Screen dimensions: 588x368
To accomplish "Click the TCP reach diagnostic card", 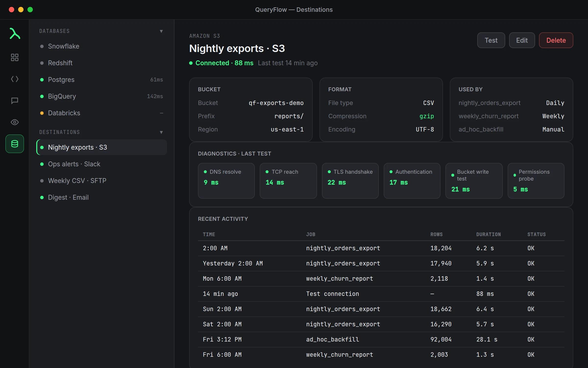I will [288, 181].
